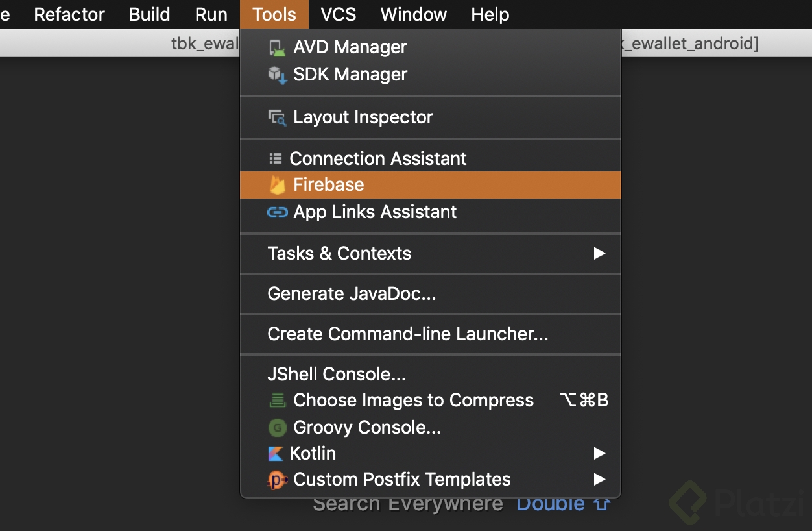
Task: Expand the Kotlin submenu arrow
Action: 599,453
